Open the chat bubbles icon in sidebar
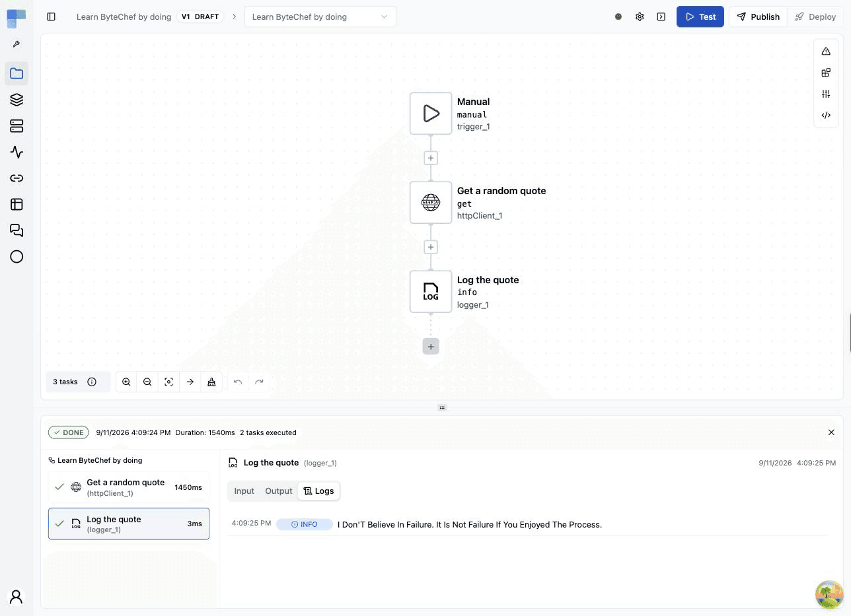This screenshot has height=616, width=851. 17,230
